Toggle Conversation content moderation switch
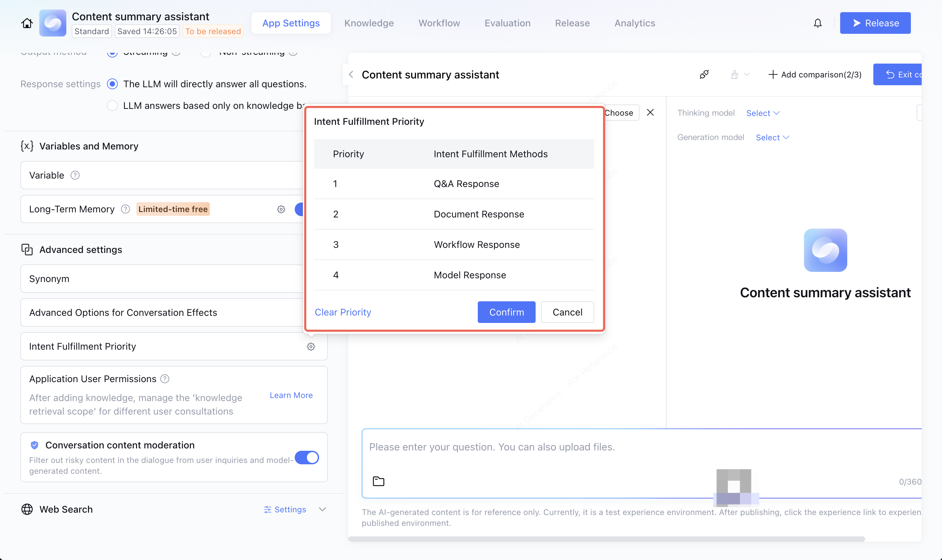Viewport: 942px width, 560px height. click(x=307, y=457)
